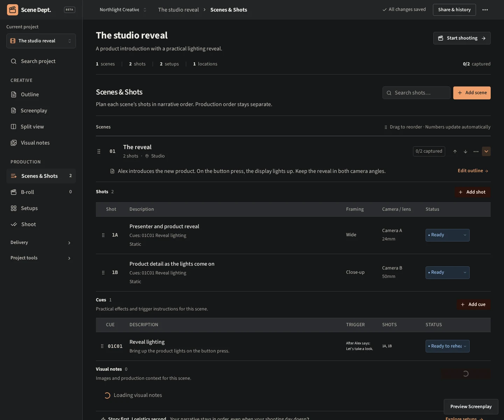504x420 pixels.
Task: Click Search project in sidebar
Action: pyautogui.click(x=41, y=61)
